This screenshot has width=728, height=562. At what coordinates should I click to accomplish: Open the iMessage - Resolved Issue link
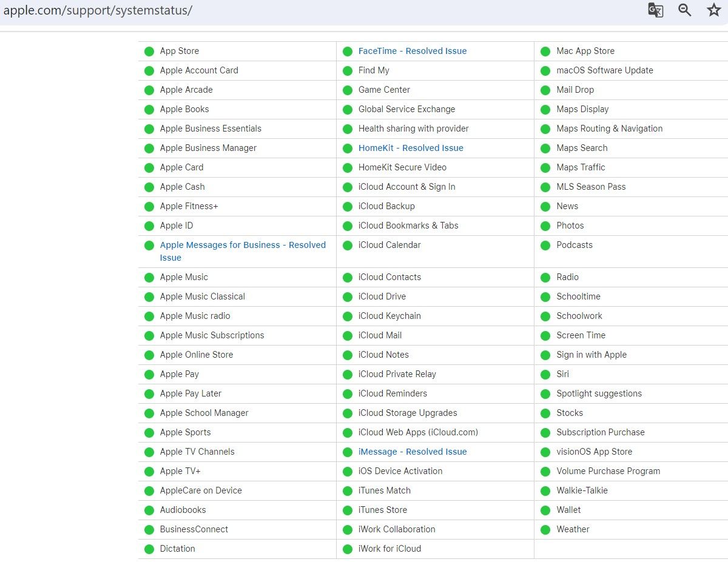[412, 452]
